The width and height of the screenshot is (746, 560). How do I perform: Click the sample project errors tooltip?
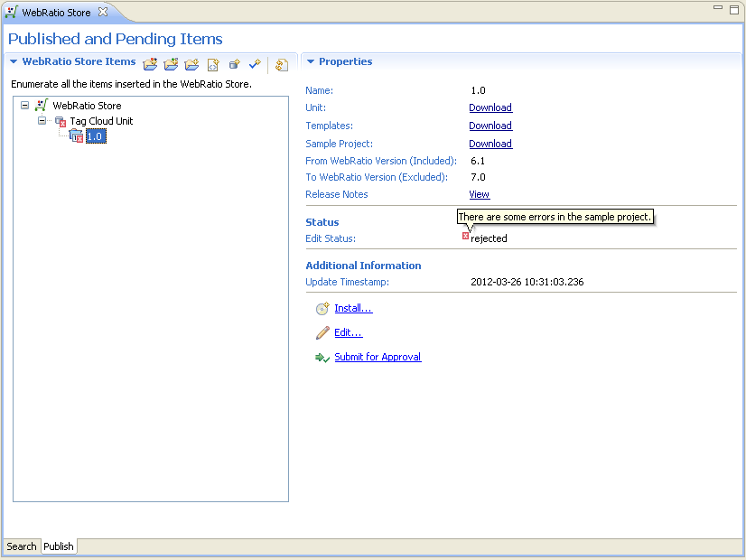pyautogui.click(x=555, y=217)
